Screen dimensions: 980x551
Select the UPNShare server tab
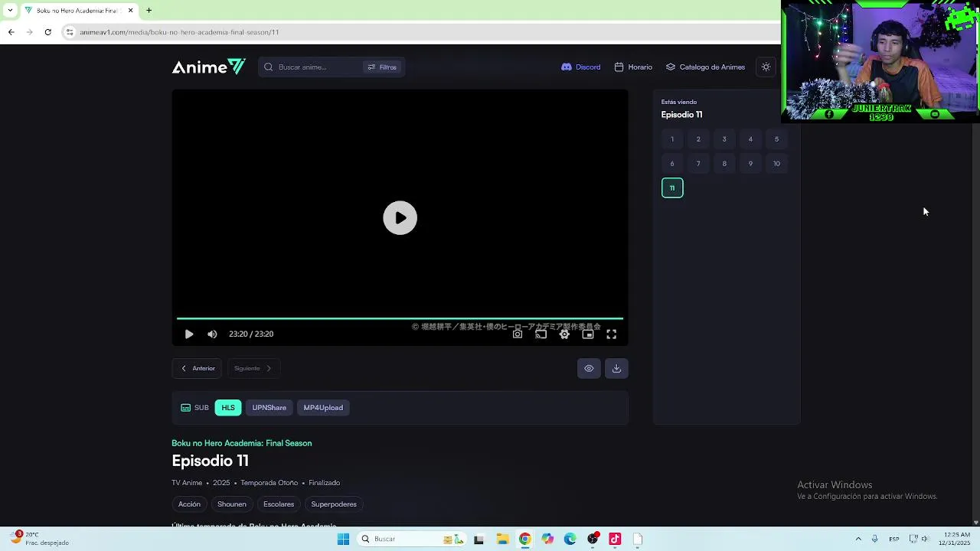coord(269,408)
